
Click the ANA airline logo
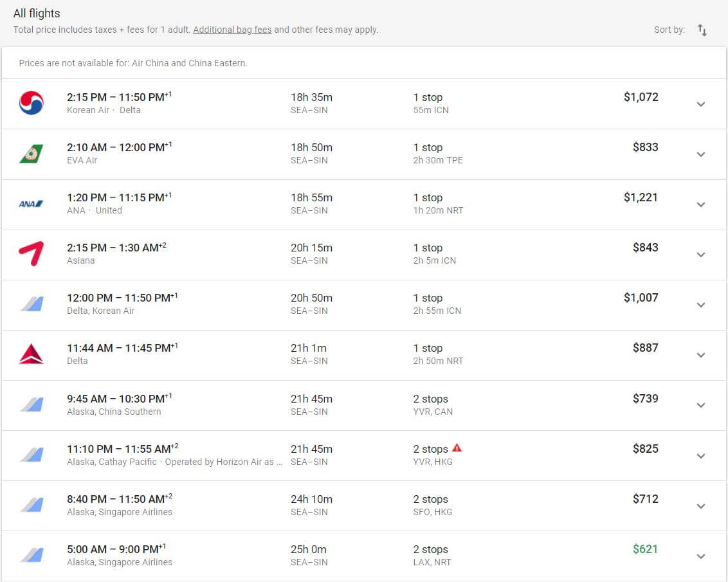31,204
